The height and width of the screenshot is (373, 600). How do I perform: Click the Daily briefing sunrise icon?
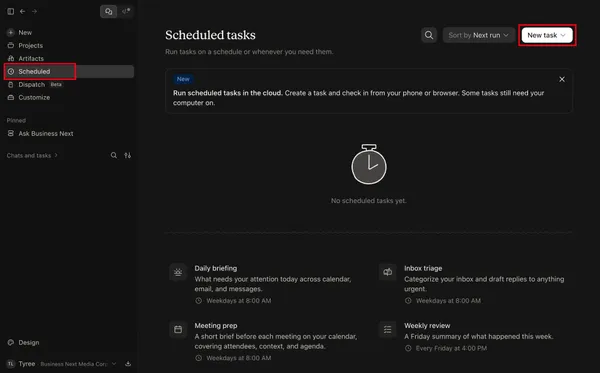pos(178,272)
